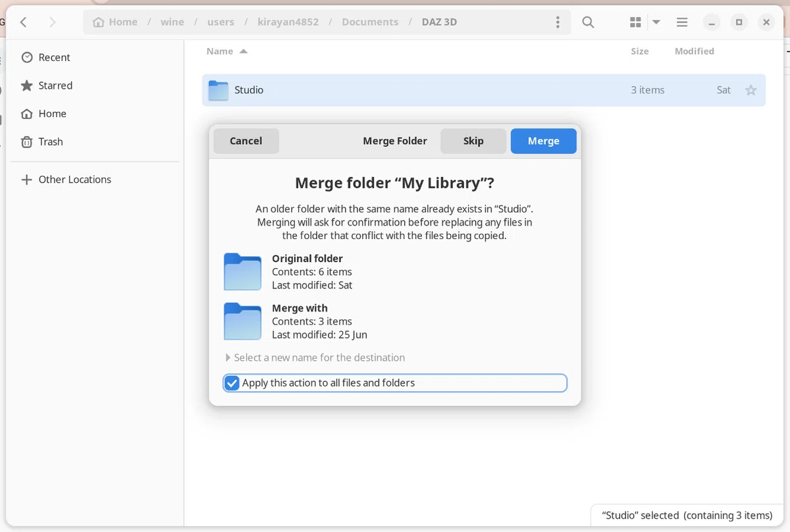
Task: Go back with the left arrow
Action: [x=23, y=22]
